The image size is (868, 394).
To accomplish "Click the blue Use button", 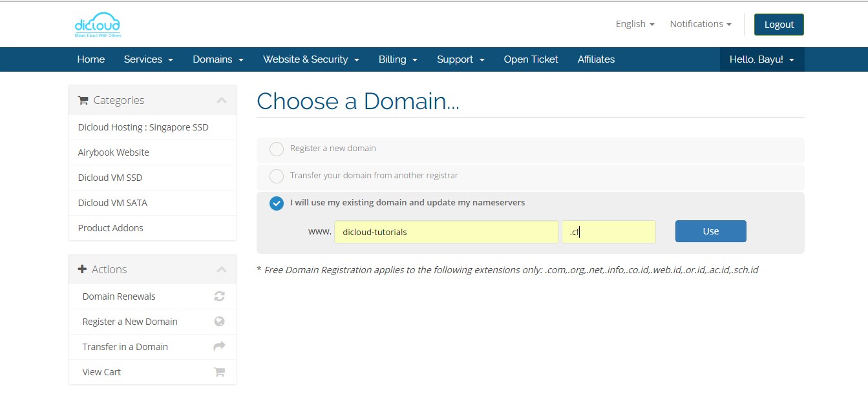I will (x=710, y=231).
